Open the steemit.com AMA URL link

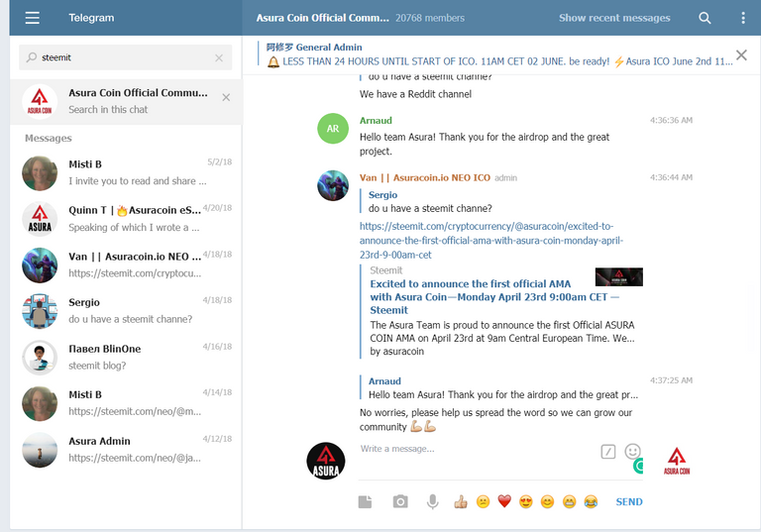[491, 241]
